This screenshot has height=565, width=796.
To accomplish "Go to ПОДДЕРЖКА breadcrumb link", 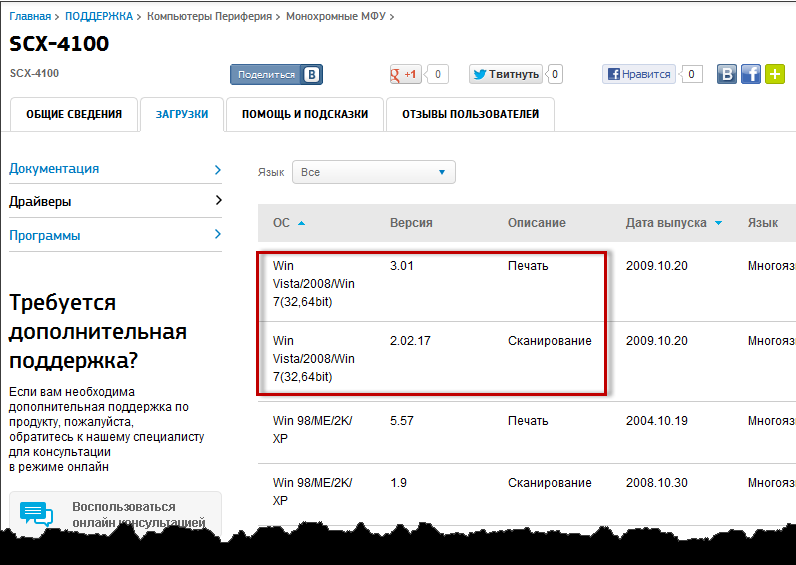I will point(99,16).
